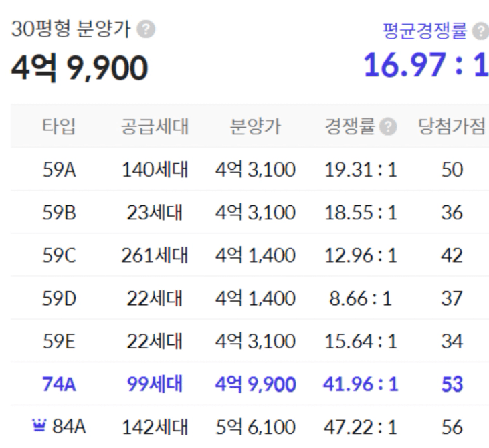
Task: Click help icon beside 경쟁률 column header
Action: [x=388, y=127]
